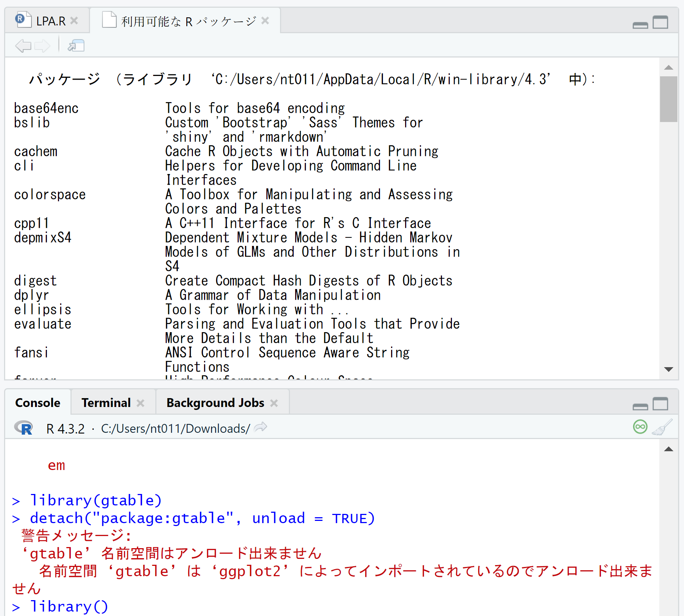
Task: Open the Terminal tab
Action: 106,403
